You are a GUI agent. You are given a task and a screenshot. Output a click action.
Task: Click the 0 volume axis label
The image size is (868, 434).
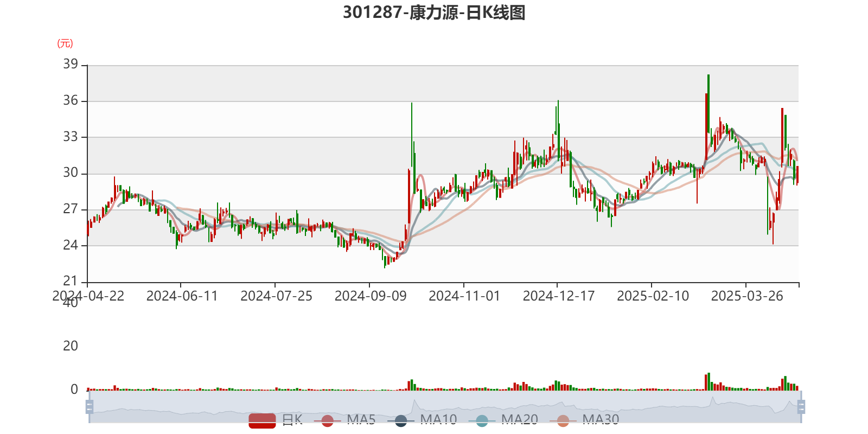(x=74, y=390)
